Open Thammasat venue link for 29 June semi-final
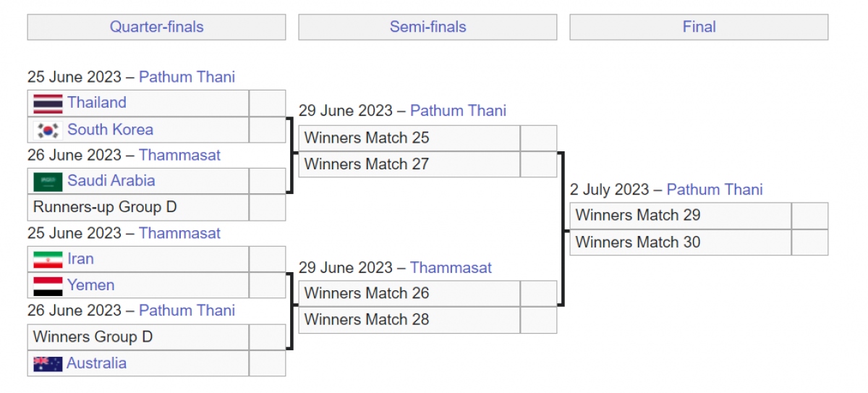The width and height of the screenshot is (868, 393). click(451, 268)
